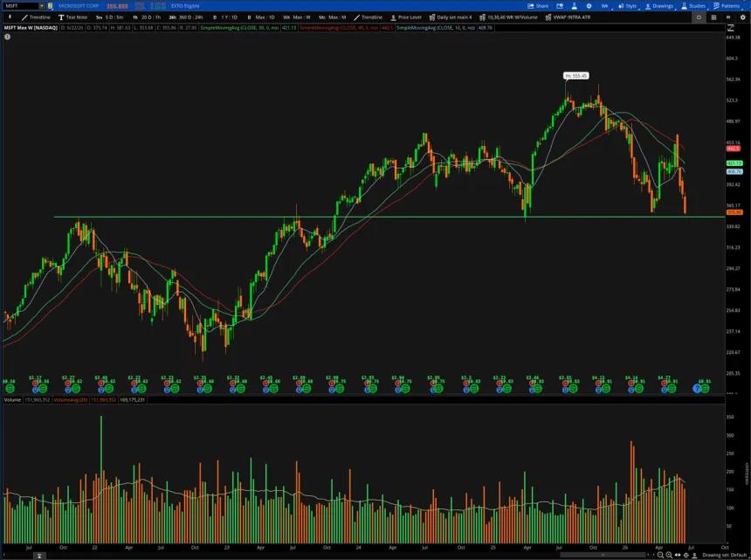
Task: Load the VWAP INTRA ATR study set
Action: point(568,17)
